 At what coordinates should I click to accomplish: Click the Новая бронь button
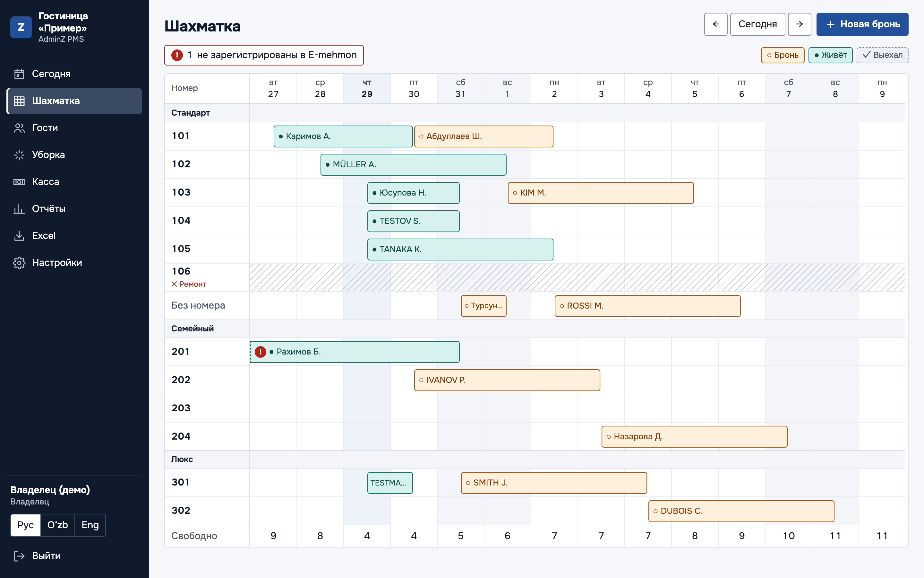(x=862, y=24)
